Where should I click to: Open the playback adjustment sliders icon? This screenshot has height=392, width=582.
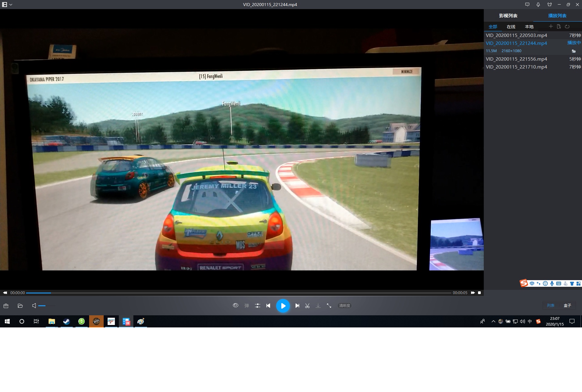257,306
